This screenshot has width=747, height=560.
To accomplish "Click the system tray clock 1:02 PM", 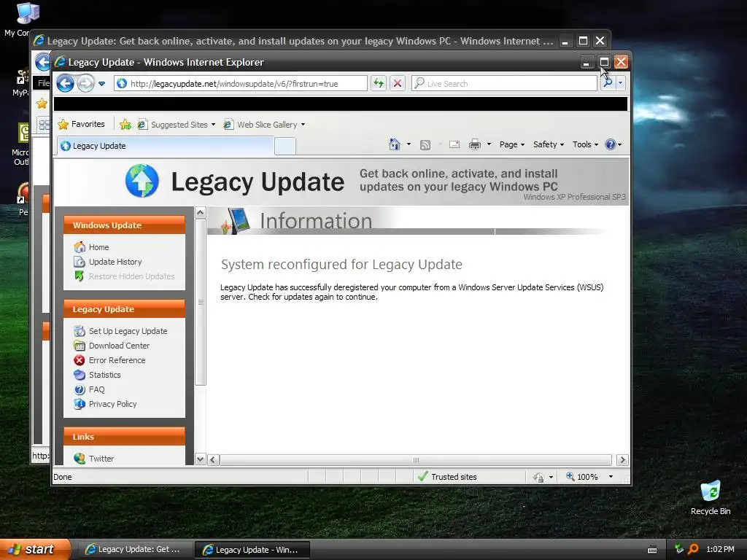I will 720,549.
